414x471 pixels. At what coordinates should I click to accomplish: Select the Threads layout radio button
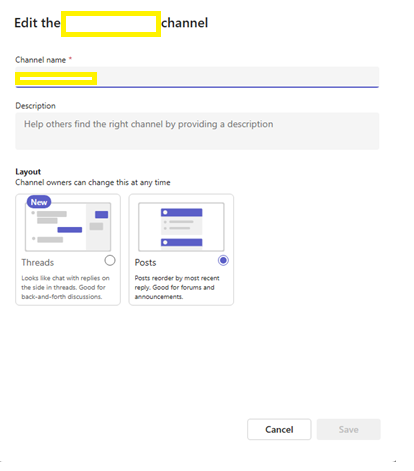click(x=110, y=260)
